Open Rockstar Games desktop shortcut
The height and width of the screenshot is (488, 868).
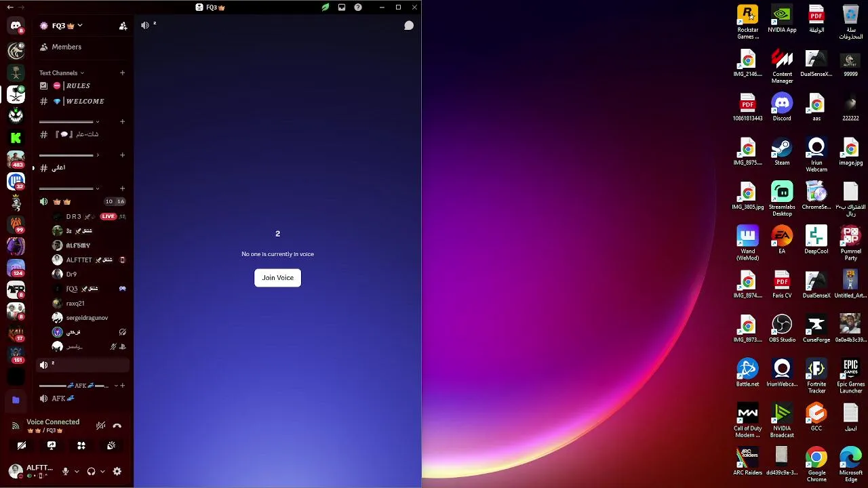click(747, 22)
